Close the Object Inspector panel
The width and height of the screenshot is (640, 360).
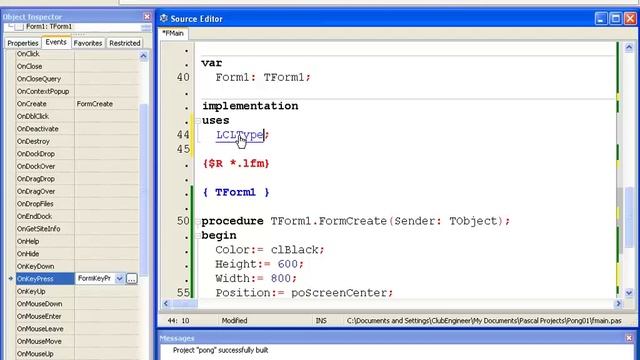[147, 16]
